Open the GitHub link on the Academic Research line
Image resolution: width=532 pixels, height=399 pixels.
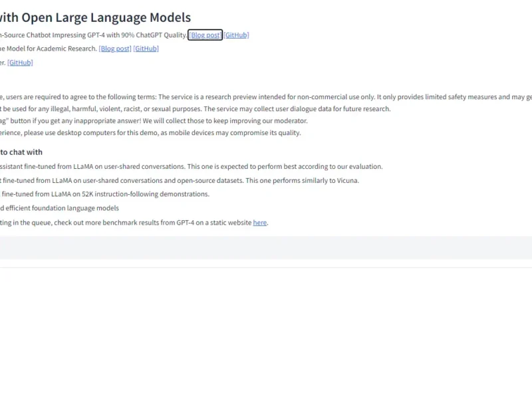click(x=146, y=49)
